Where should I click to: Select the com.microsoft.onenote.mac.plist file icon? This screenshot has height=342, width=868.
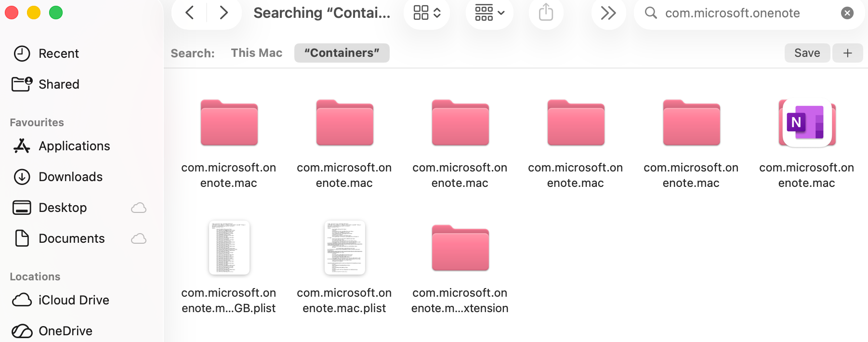coord(345,248)
